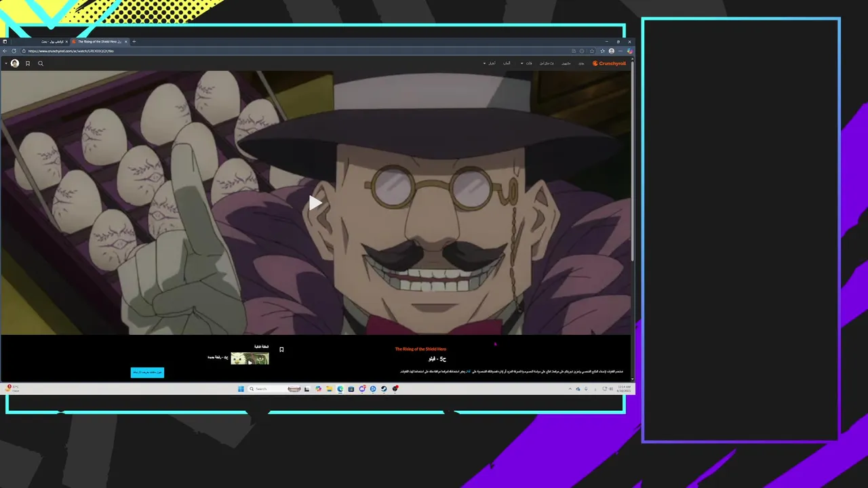Open Windows Start menu
The width and height of the screenshot is (868, 488).
click(241, 389)
